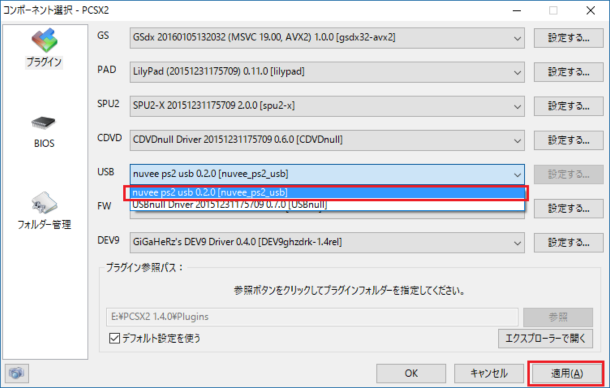
Task: Click the OK button
Action: [x=411, y=373]
